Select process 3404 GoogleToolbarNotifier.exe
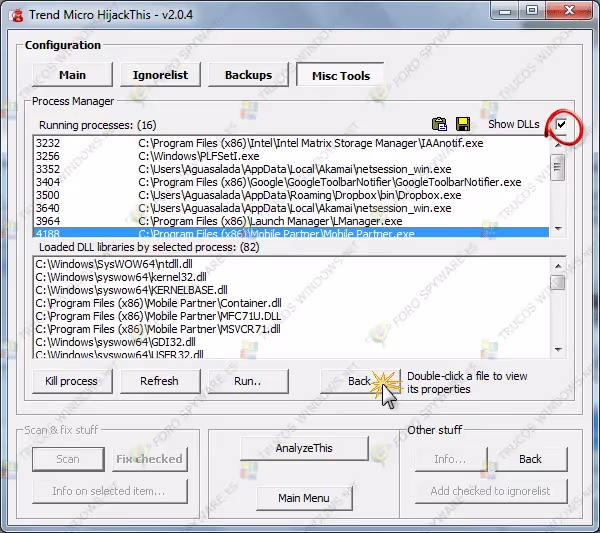The width and height of the screenshot is (600, 533). click(291, 182)
